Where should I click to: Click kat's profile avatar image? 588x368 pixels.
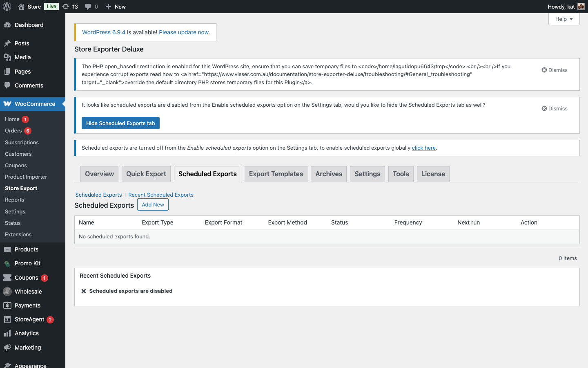point(581,7)
